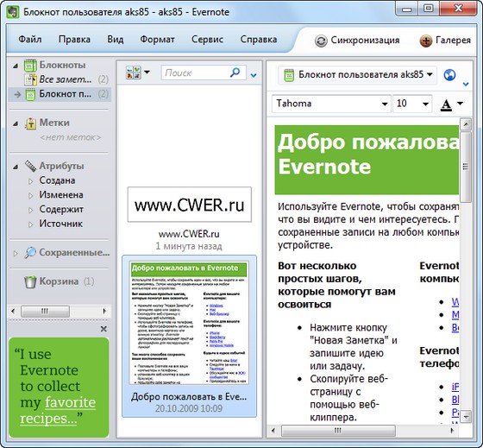This screenshot has height=448, width=483.
Task: Click the sidebar scrollbar left arrow
Action: tap(13, 311)
